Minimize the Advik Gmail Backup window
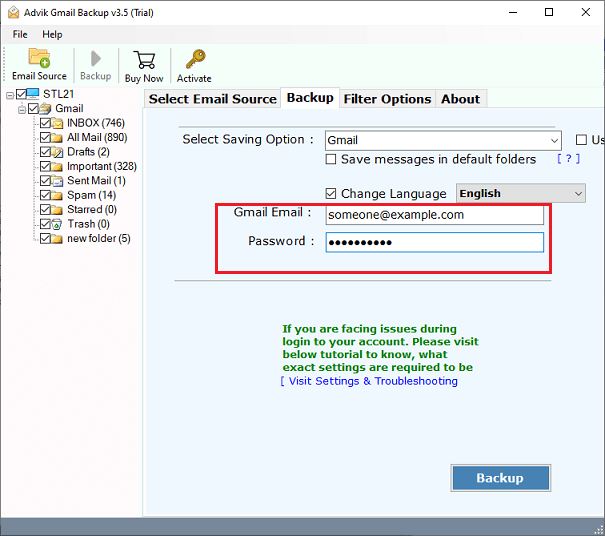This screenshot has width=605, height=536. coord(513,12)
